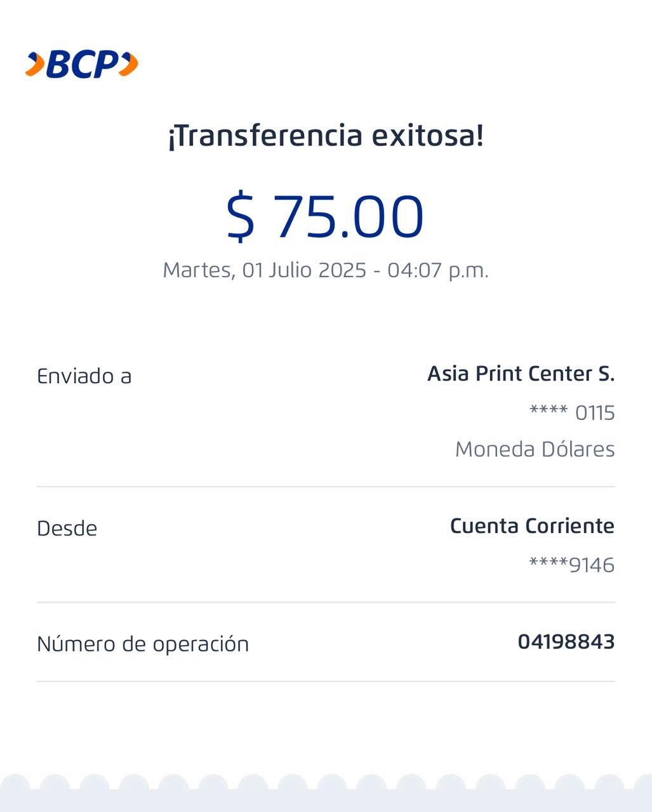Viewport: 652px width, 812px height.
Task: Select source account number ending 9146
Action: [x=571, y=565]
